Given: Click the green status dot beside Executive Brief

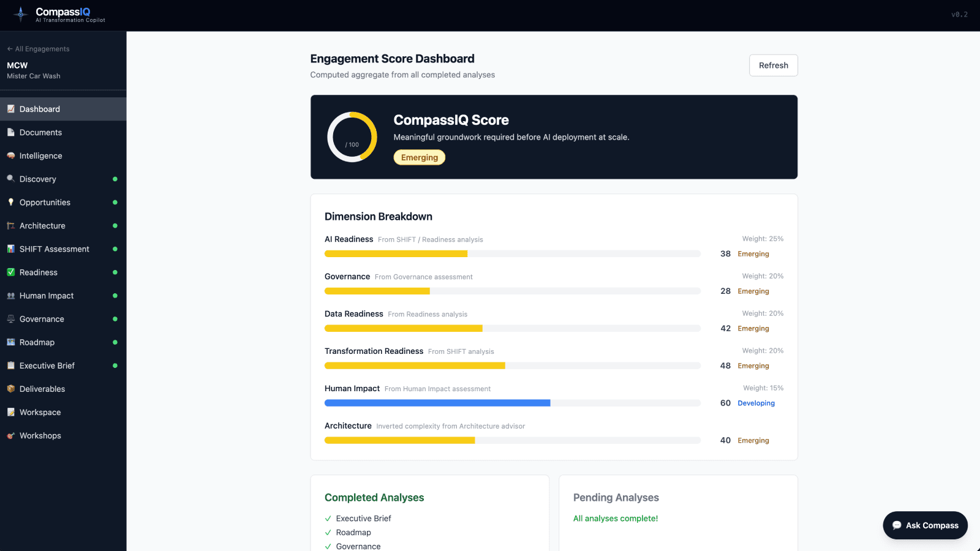Looking at the screenshot, I should coord(115,365).
